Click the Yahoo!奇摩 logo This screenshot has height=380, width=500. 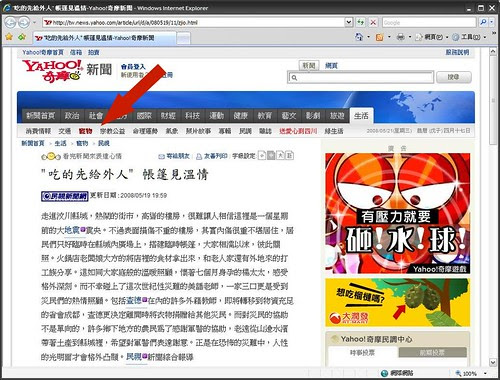click(52, 71)
